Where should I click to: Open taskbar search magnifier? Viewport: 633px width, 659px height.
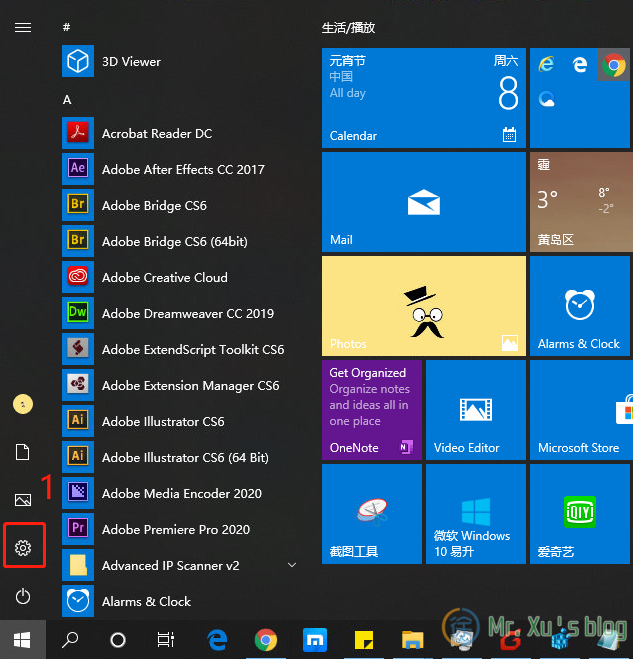click(70, 640)
